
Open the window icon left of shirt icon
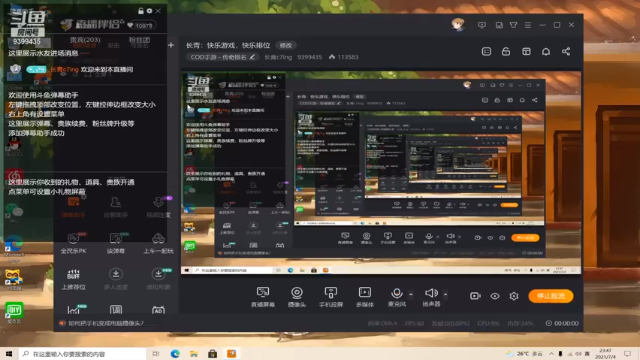[x=499, y=25]
